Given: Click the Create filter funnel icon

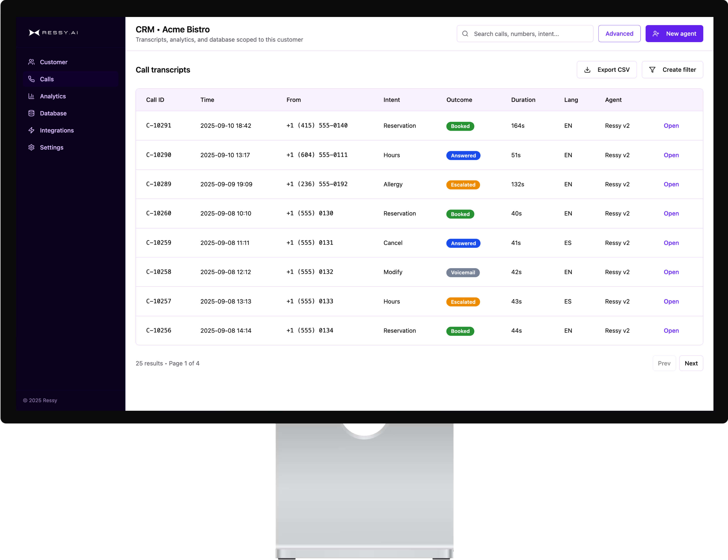Looking at the screenshot, I should pyautogui.click(x=652, y=70).
